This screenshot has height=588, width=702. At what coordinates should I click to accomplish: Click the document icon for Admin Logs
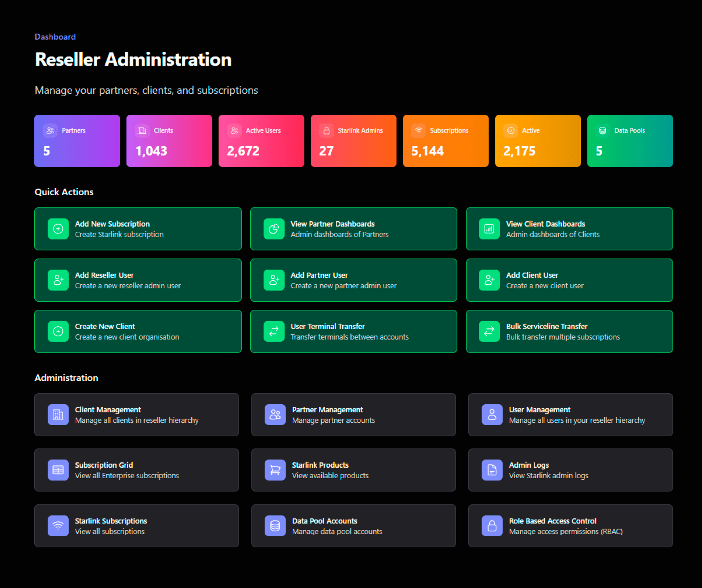pos(492,470)
